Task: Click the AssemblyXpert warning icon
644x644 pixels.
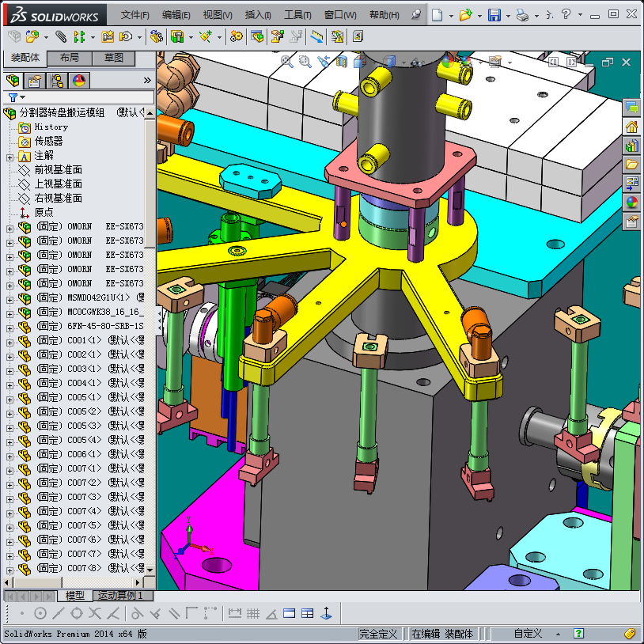Action: [x=337, y=37]
